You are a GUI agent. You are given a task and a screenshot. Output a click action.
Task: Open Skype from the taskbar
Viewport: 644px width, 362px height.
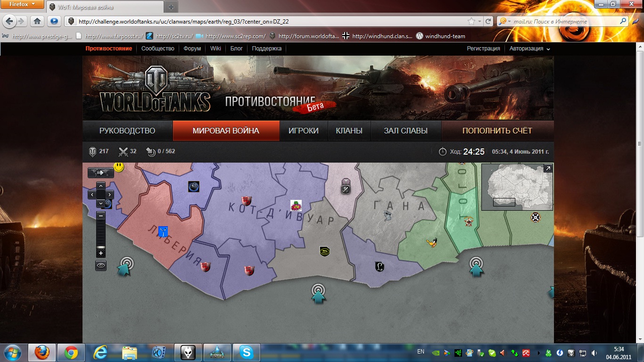[x=246, y=352]
